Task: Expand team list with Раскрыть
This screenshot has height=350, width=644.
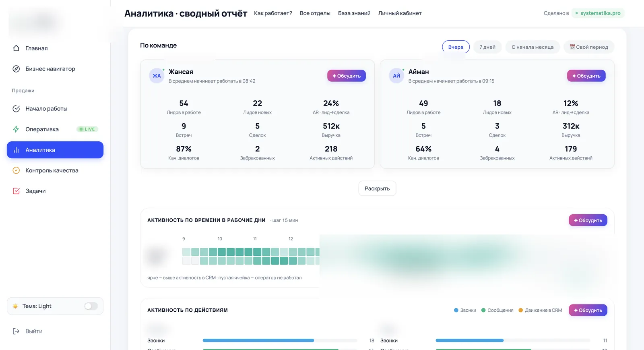Action: [x=377, y=188]
